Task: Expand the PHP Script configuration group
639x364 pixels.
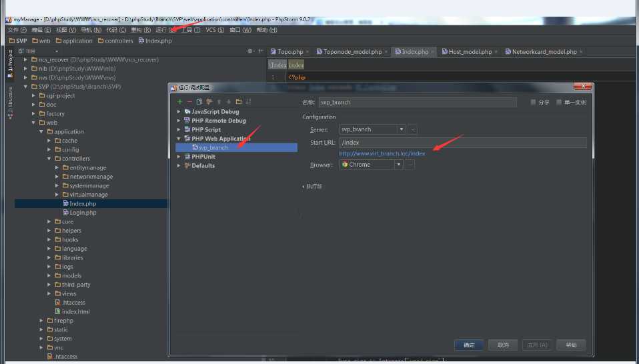Action: (179, 129)
